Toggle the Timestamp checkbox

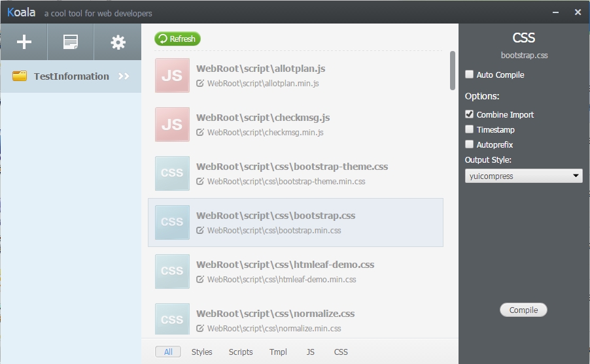469,129
